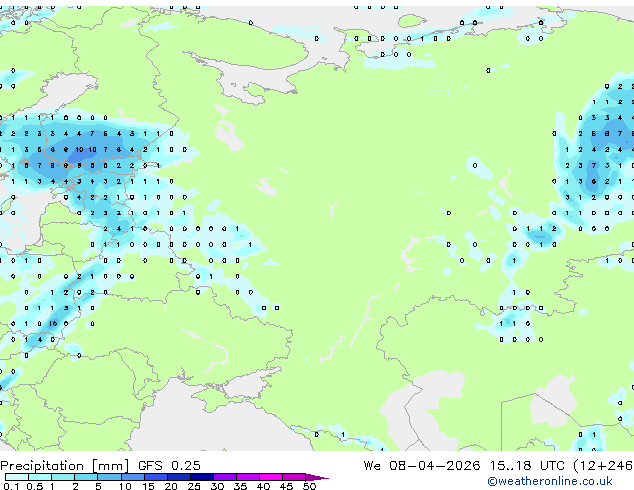Click the 0.5–1 mm legend color box
The width and height of the screenshot is (634, 490).
[x=40, y=477]
